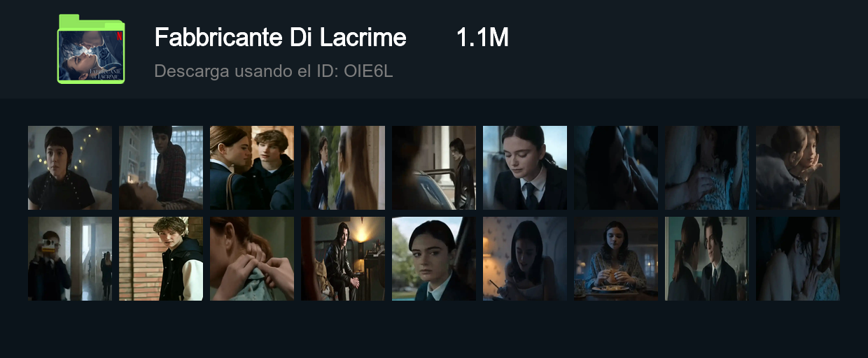The image size is (868, 358).
Task: Open thumbnail of person lying on floor
Action: [x=161, y=168]
